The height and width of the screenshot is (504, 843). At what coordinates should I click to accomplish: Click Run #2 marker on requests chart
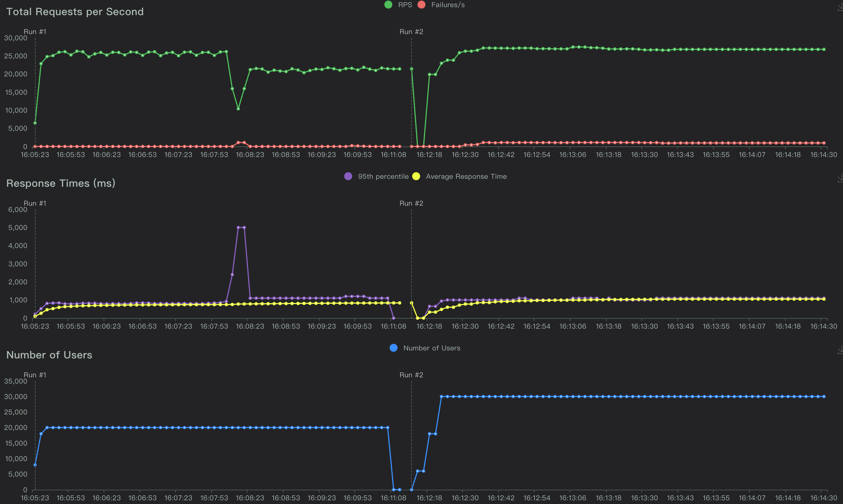tap(411, 31)
